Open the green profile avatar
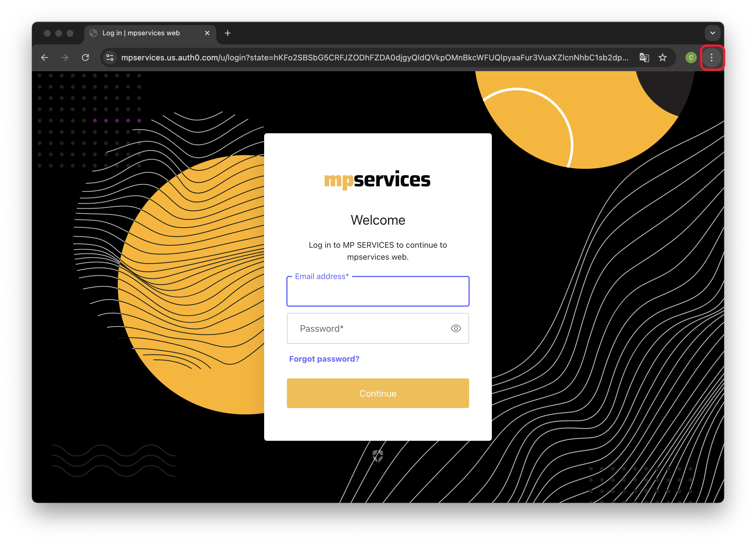Image resolution: width=756 pixels, height=545 pixels. pyautogui.click(x=691, y=58)
